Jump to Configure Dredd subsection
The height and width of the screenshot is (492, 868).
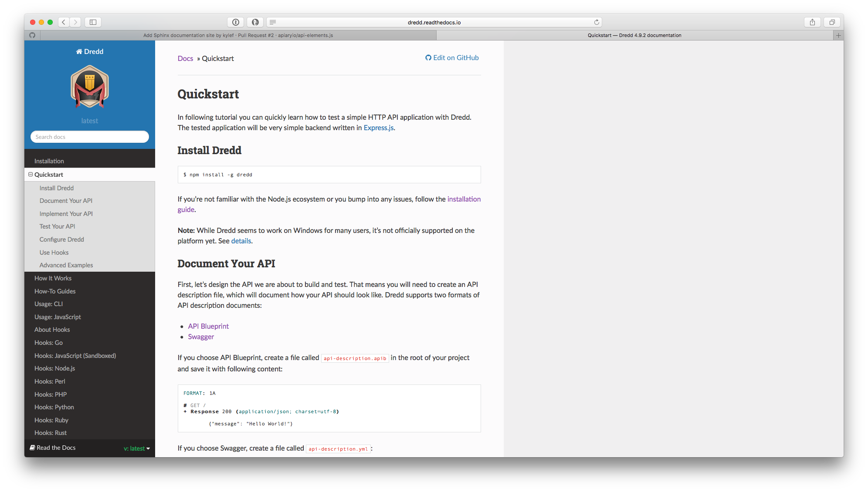(61, 239)
